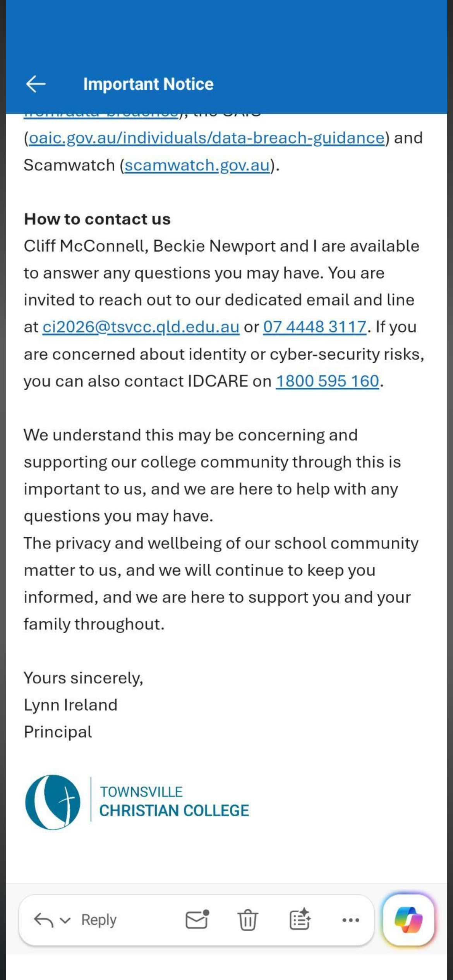Tap the Important Notice header title
This screenshot has height=980, width=453.
[x=148, y=84]
